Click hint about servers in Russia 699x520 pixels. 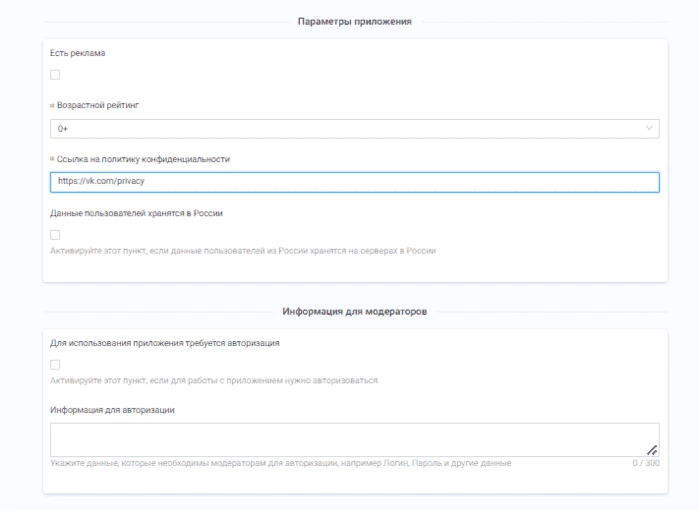[x=243, y=251]
